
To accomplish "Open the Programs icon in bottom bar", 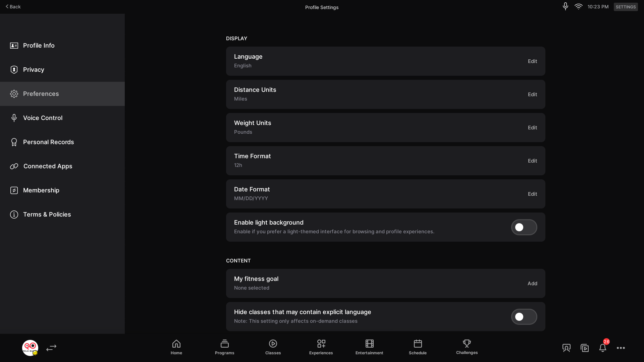I will 224,344.
